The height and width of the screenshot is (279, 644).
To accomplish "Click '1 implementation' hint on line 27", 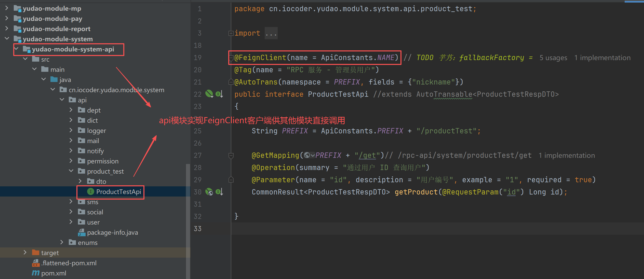I will click(x=567, y=155).
